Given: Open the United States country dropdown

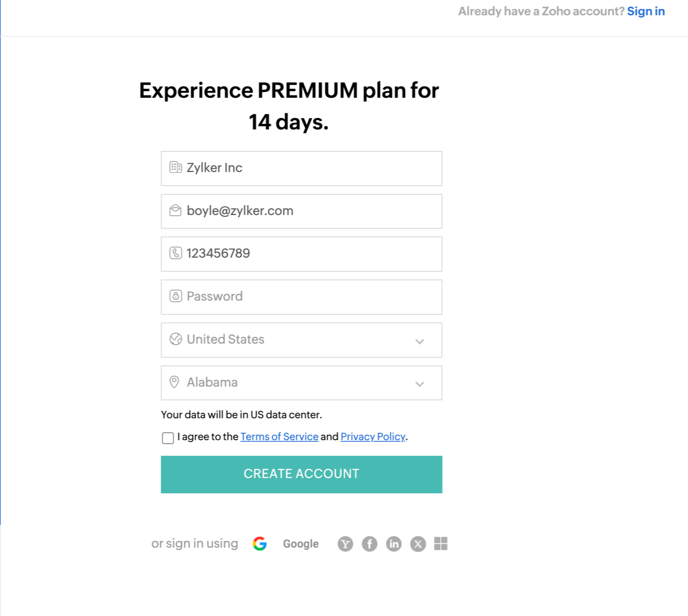Looking at the screenshot, I should click(x=420, y=341).
